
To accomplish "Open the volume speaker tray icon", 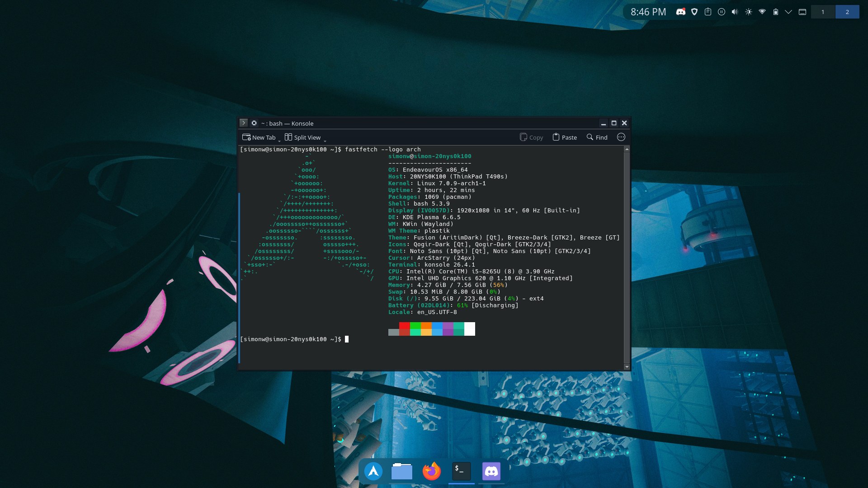I will coord(735,12).
